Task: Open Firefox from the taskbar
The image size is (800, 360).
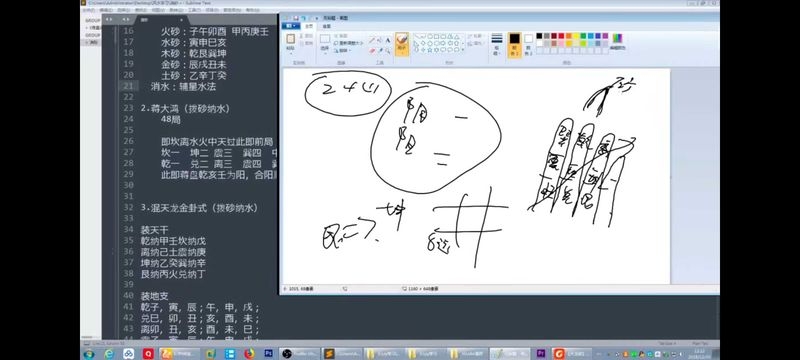Action: (249, 353)
